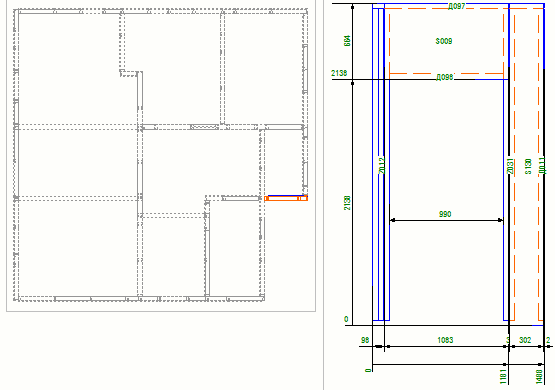This screenshot has width=555, height=390.
Task: Click the 1181 cumulative dimension label
Action: pos(503,376)
